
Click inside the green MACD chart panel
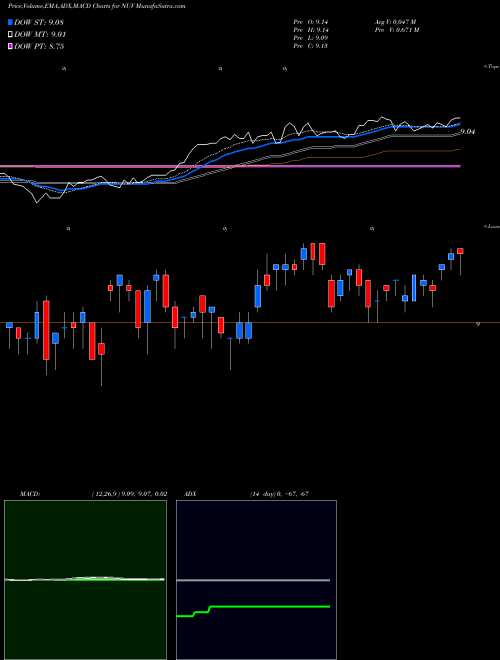coord(85,580)
